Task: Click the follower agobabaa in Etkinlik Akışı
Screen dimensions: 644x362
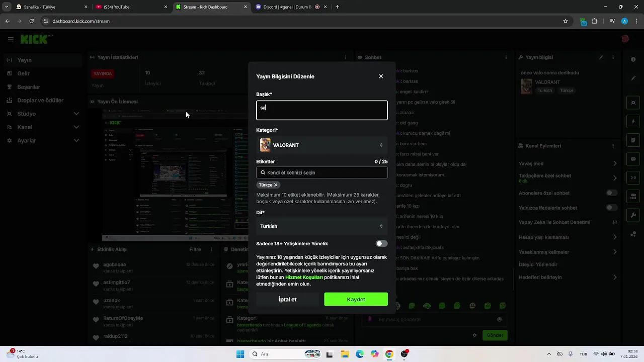Action: click(115, 264)
